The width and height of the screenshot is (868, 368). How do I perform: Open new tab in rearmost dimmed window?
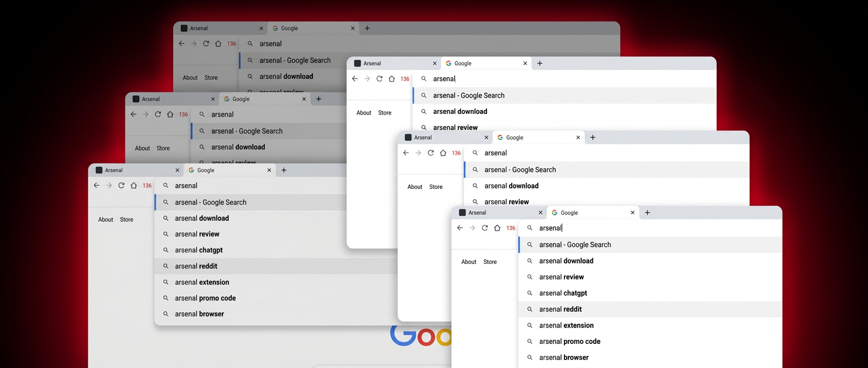coord(367,28)
